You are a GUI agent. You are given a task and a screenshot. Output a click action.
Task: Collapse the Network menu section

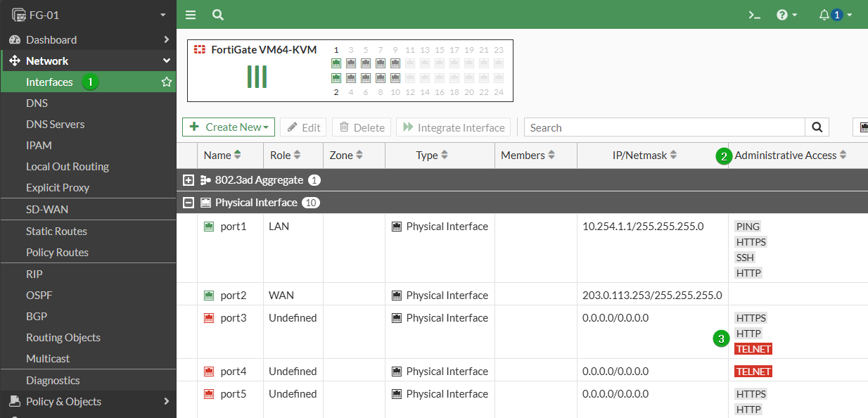88,61
